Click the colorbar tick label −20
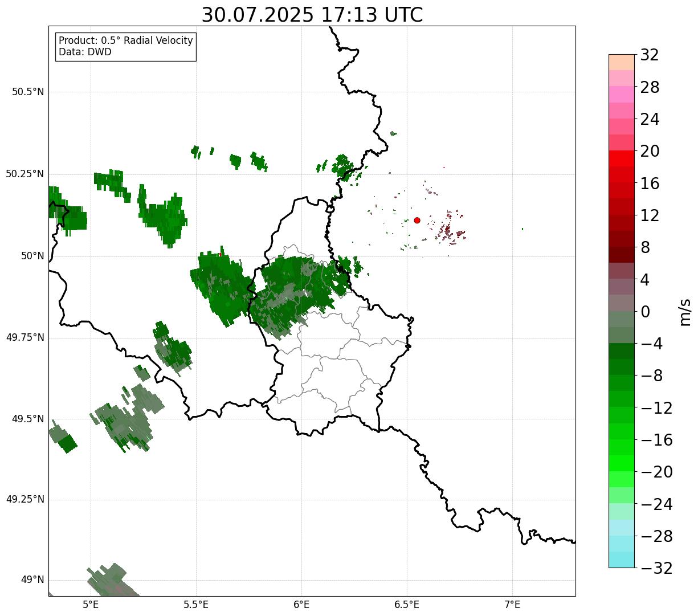The image size is (698, 616). point(656,472)
